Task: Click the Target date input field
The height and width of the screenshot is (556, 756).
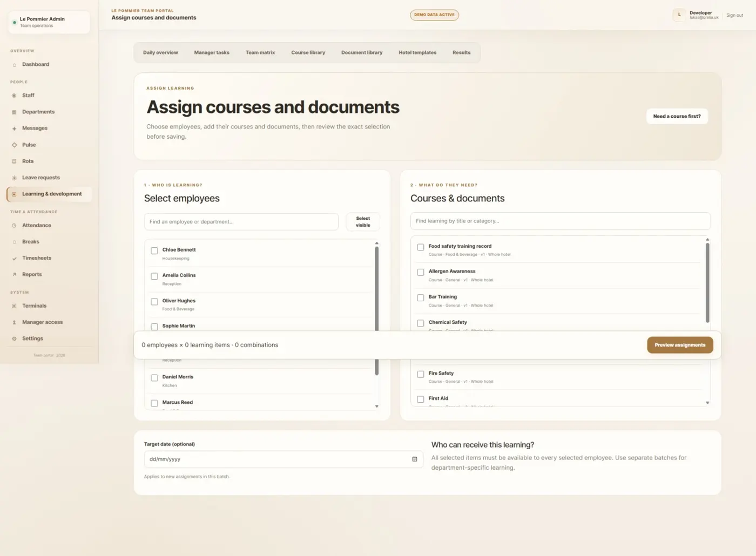Action: 283,459
